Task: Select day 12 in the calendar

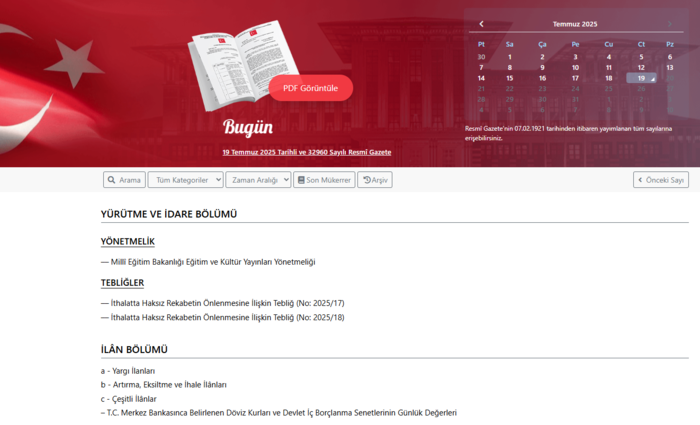Action: [x=641, y=67]
